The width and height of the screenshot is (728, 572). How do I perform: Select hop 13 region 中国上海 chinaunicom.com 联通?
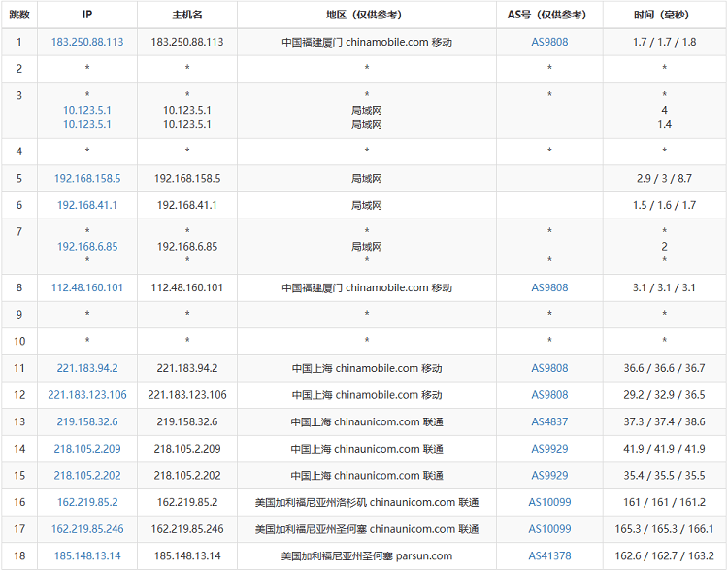(367, 421)
